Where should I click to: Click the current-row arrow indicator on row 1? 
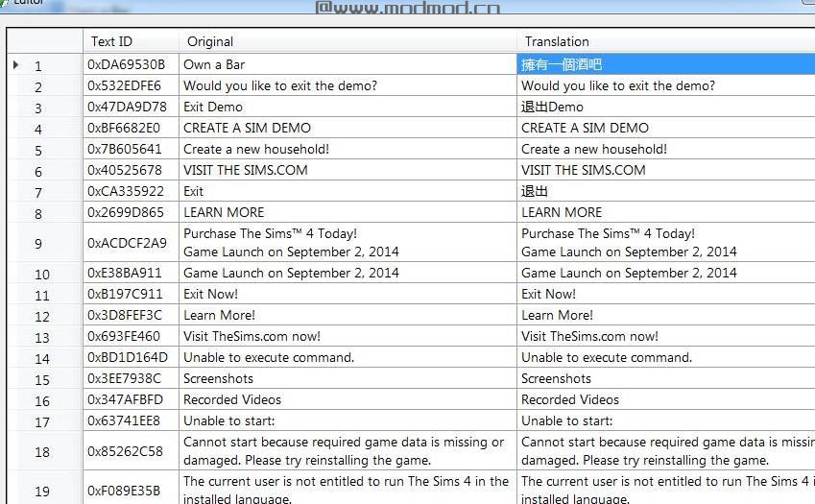pos(15,65)
